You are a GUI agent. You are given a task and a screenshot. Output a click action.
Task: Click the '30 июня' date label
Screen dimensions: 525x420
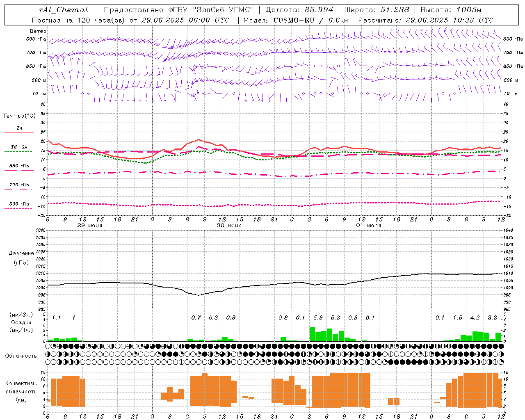[x=229, y=226]
